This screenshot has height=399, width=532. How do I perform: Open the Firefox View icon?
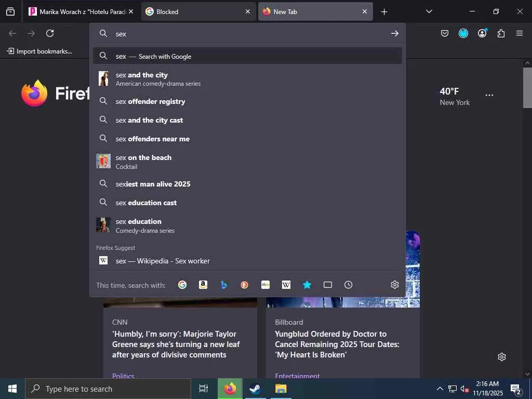click(x=10, y=11)
